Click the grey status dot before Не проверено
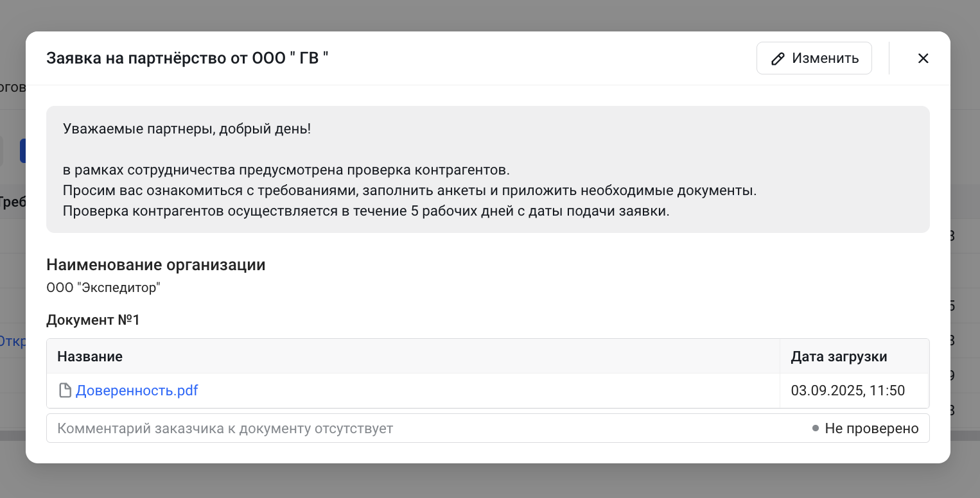Viewport: 980px width, 498px height. coord(816,428)
